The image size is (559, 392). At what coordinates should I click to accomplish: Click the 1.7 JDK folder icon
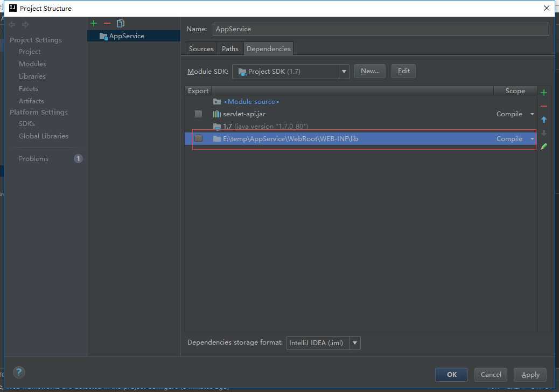tap(216, 127)
